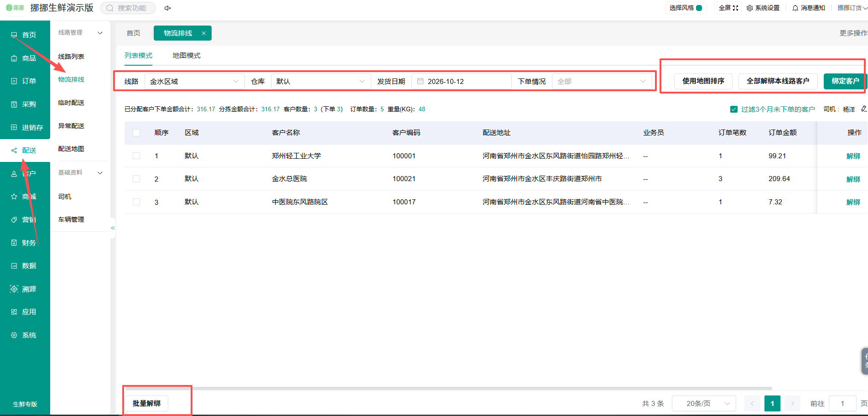
Task: Click the mute speaker icon in header
Action: [167, 8]
